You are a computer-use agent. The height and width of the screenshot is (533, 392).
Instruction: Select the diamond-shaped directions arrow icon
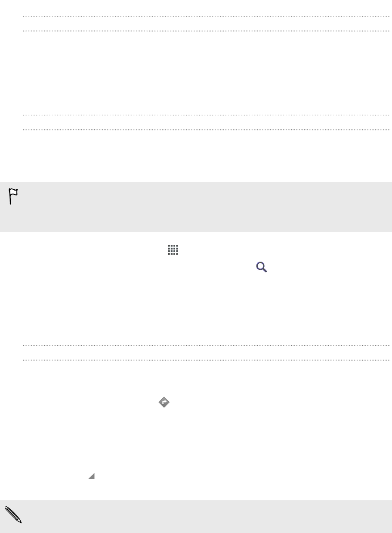[164, 402]
